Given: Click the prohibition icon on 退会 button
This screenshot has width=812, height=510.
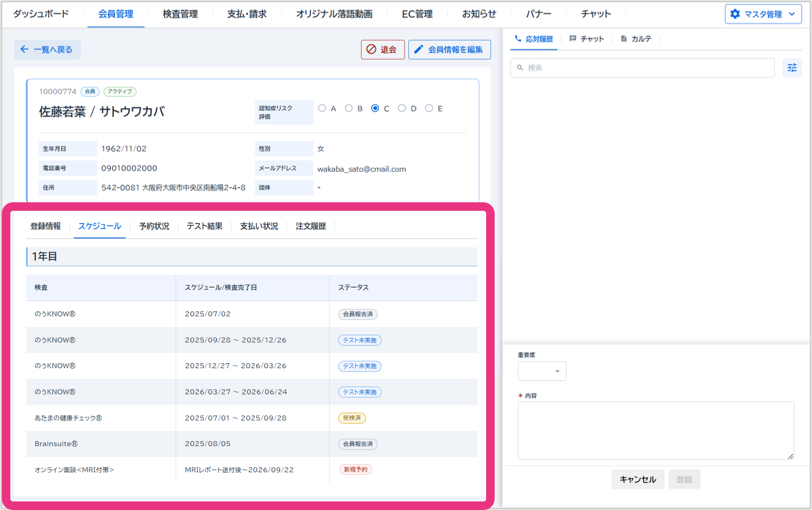Looking at the screenshot, I should tap(371, 49).
